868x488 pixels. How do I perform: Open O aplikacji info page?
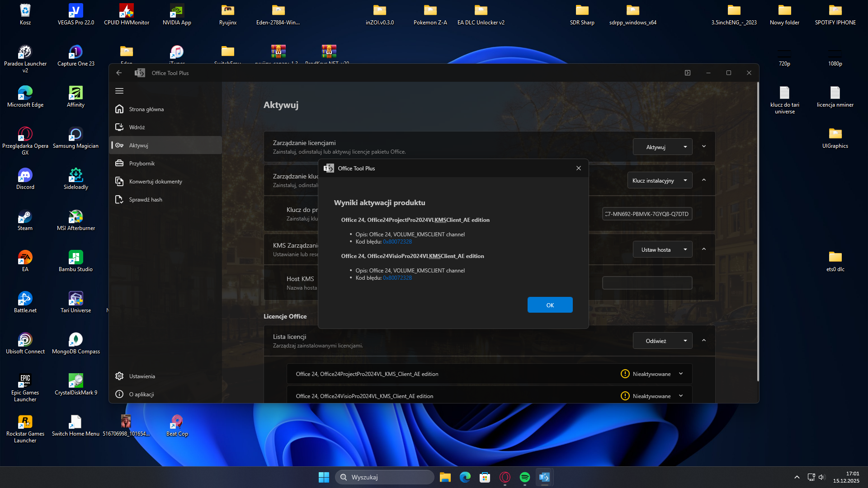click(141, 394)
